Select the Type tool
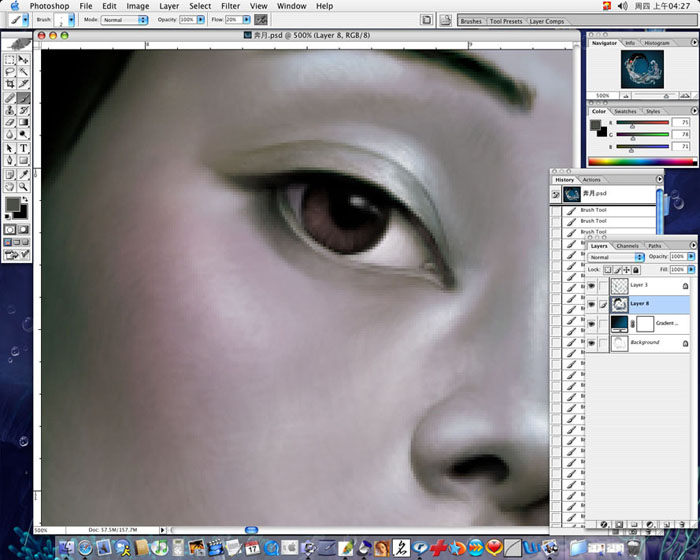 (23, 148)
